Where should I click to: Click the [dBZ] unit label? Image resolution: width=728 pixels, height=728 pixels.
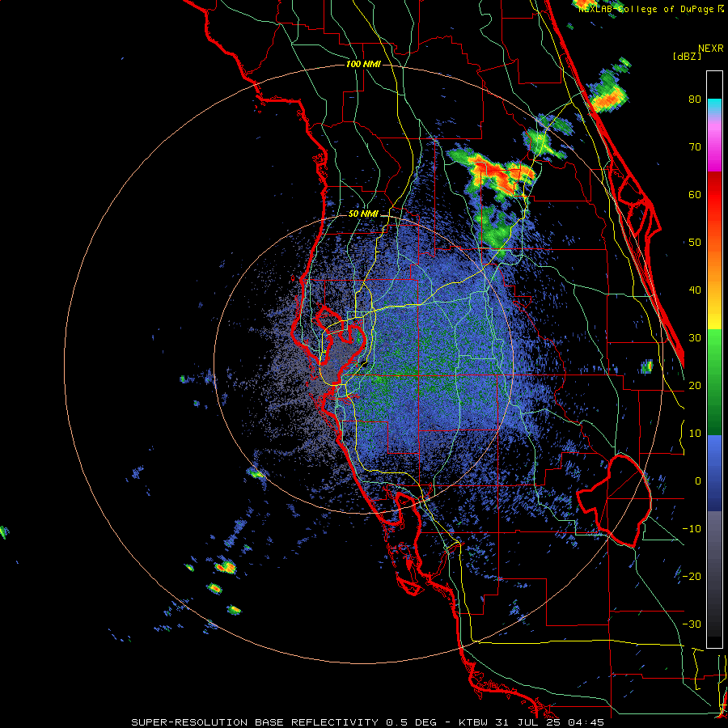pyautogui.click(x=688, y=56)
